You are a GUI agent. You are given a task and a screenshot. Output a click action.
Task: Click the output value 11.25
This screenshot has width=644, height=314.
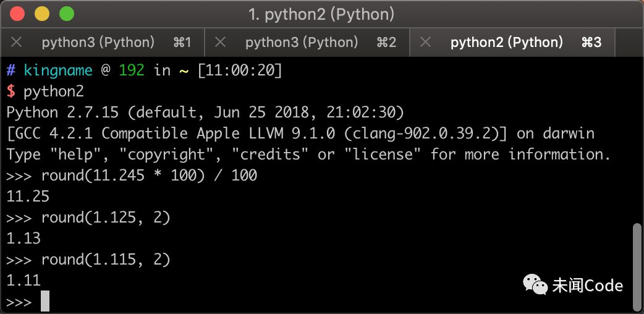(28, 197)
